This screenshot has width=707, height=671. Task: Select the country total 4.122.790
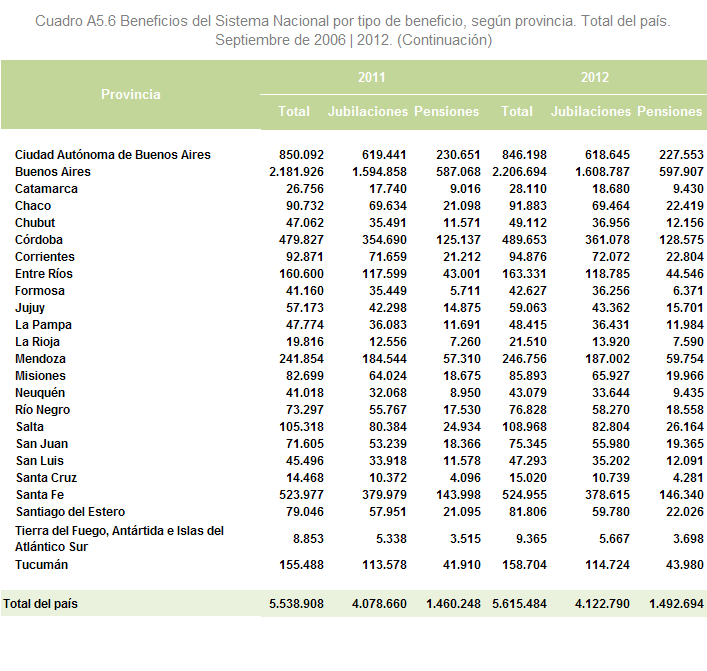click(602, 604)
